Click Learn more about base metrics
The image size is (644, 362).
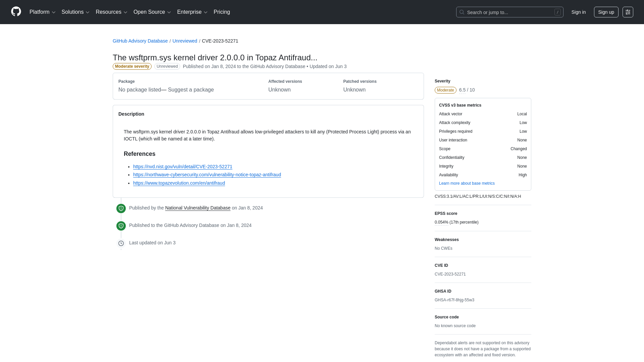click(x=467, y=183)
